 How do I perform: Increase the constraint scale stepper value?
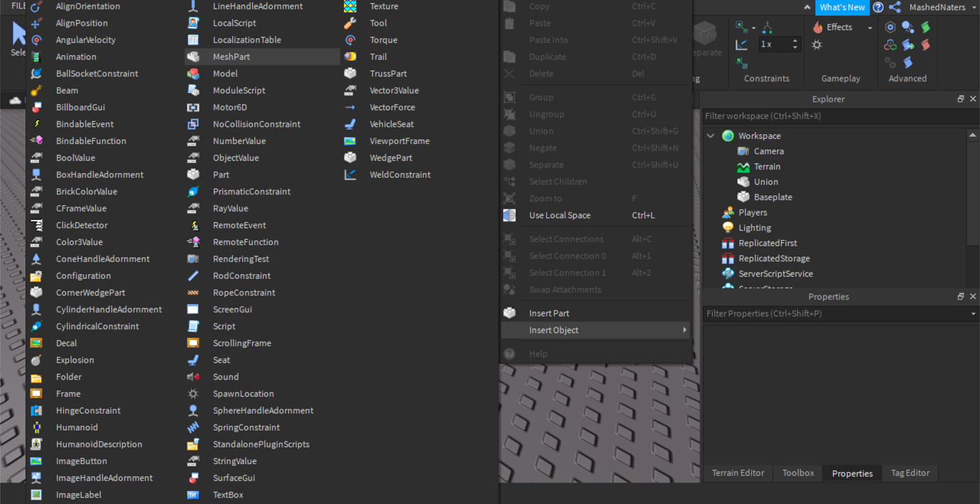[795, 41]
